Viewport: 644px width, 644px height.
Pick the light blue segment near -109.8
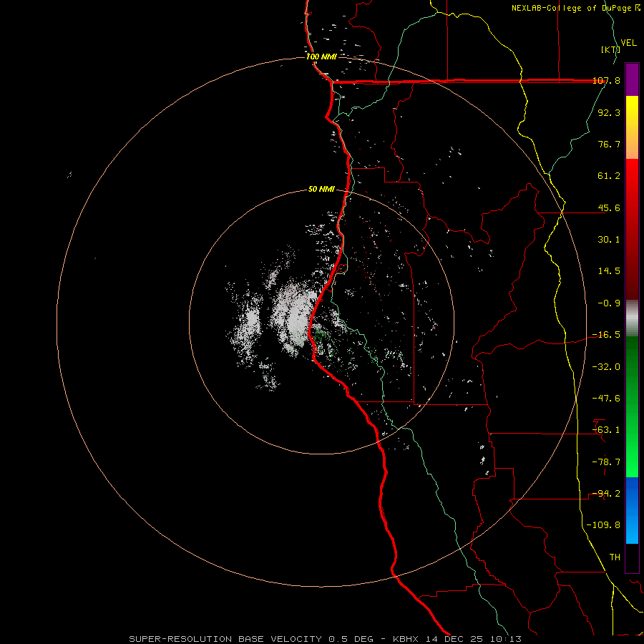[x=632, y=528]
